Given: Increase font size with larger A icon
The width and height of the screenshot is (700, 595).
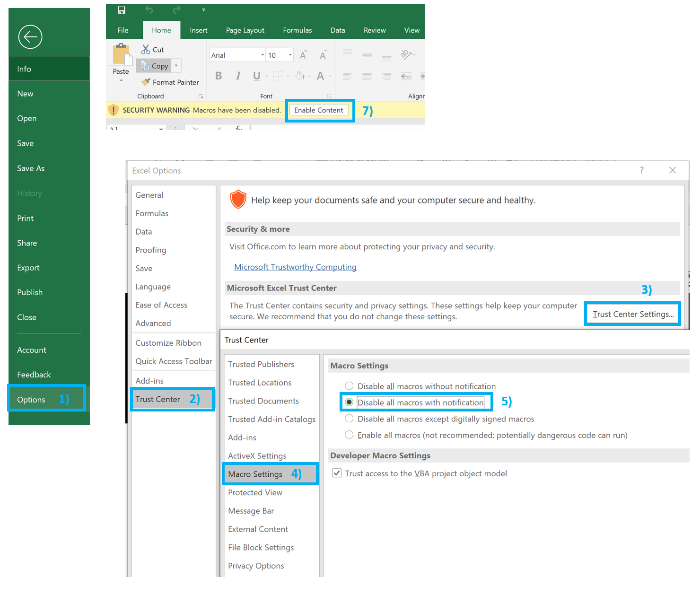Looking at the screenshot, I should [x=303, y=55].
